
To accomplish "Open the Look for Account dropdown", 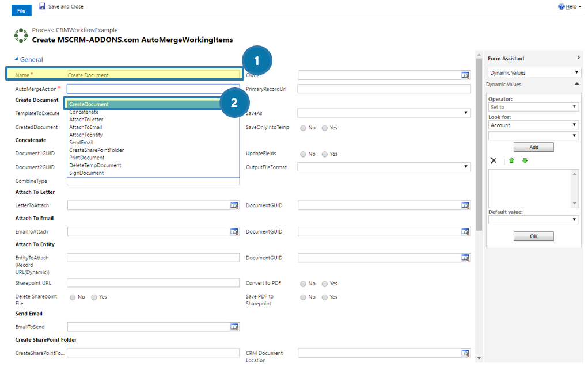I will coord(534,125).
